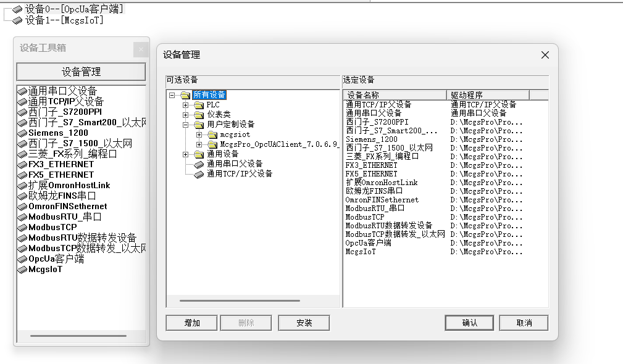Expand the McgsPro_OpcUAClient_7.0.6.9 node
This screenshot has height=364, width=623.
pos(199,144)
